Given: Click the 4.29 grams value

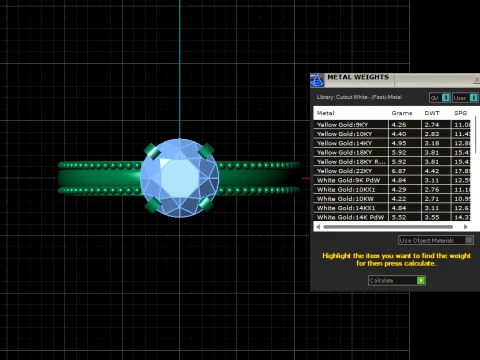Looking at the screenshot, I should coord(399,189).
